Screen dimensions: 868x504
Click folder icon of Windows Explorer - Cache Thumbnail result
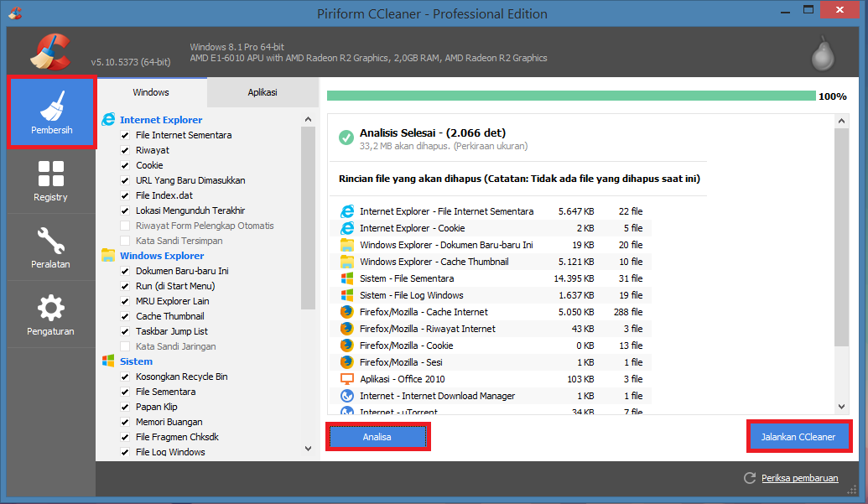pyautogui.click(x=347, y=261)
